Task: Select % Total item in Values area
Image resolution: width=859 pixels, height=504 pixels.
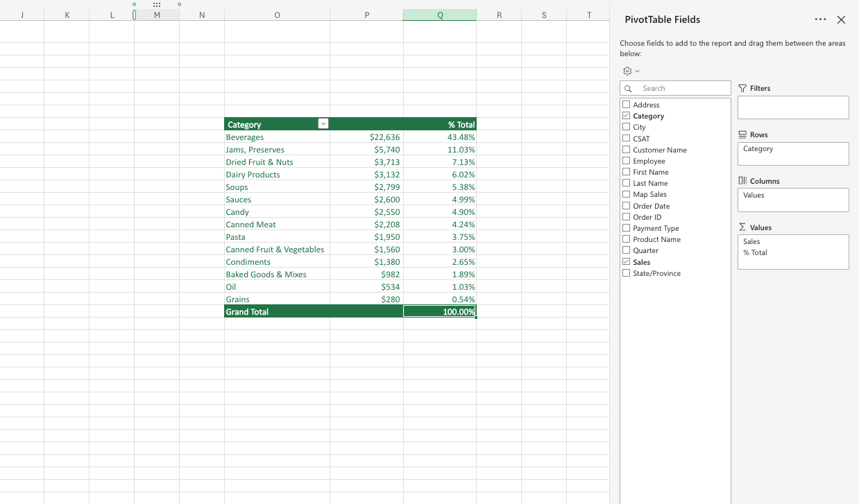Action: coord(793,253)
